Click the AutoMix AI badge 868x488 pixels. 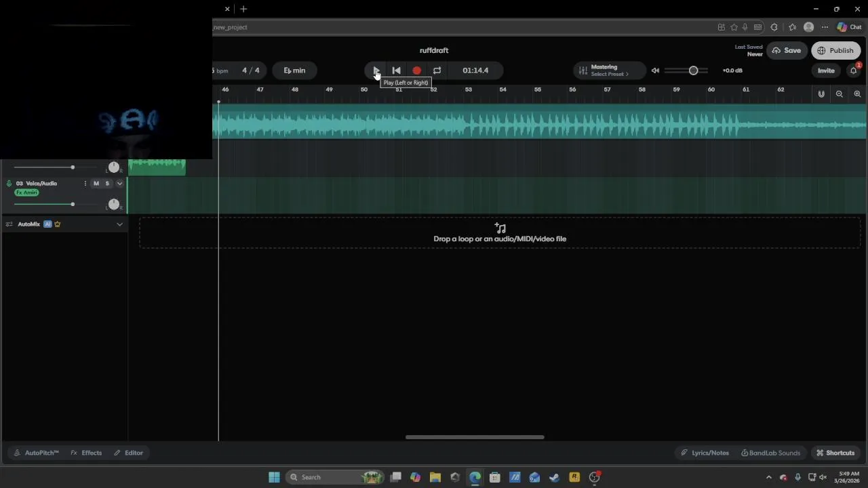pos(47,224)
